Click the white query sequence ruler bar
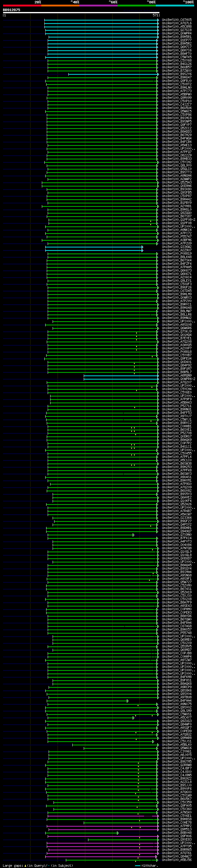The image size is (197, 868). pyautogui.click(x=81, y=12)
